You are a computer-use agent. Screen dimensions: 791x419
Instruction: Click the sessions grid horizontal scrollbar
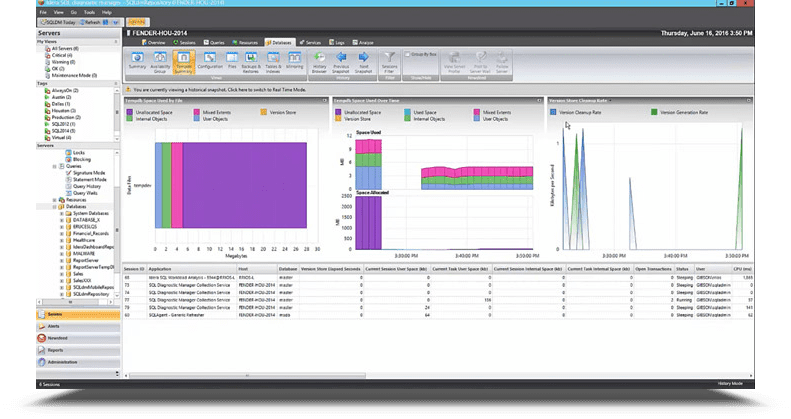247,376
